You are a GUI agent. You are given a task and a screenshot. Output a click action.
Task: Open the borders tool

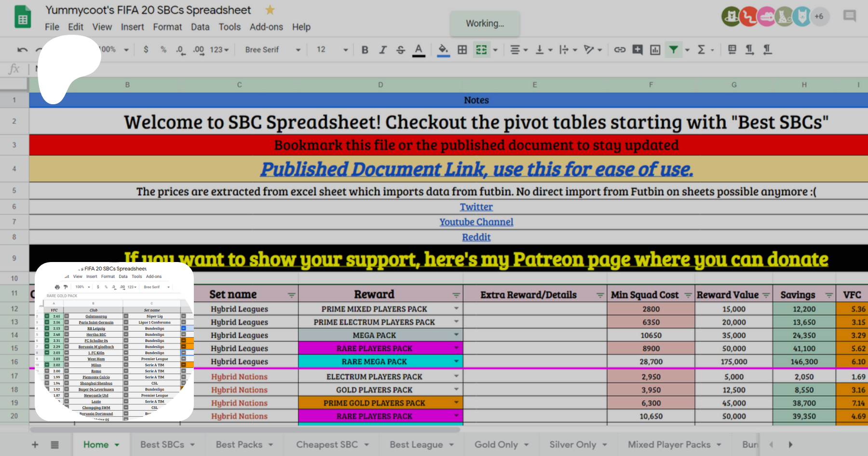[462, 50]
